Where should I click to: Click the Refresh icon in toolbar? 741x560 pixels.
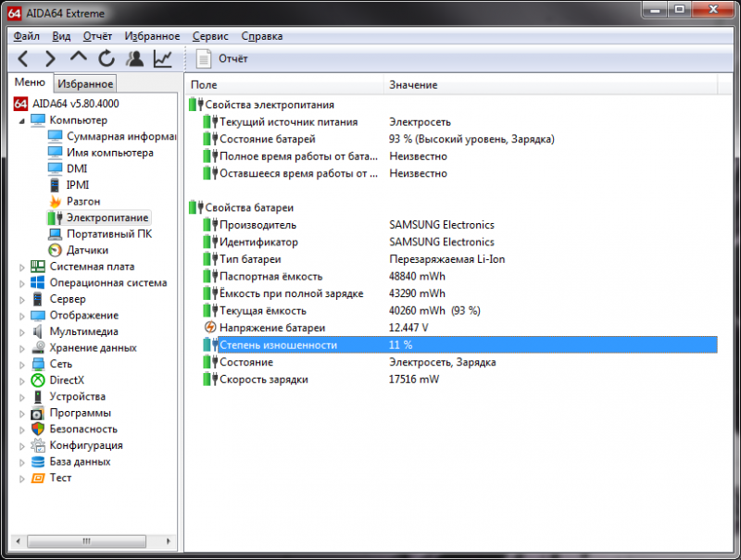pyautogui.click(x=107, y=59)
